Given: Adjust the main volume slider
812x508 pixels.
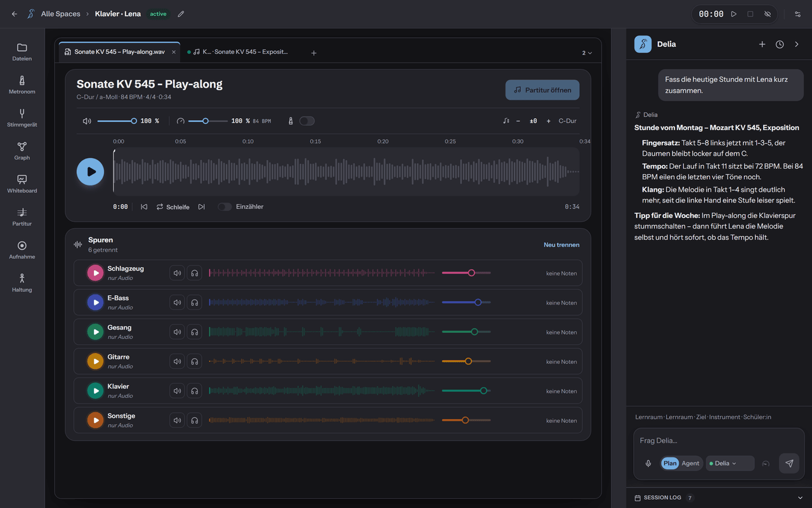Looking at the screenshot, I should (x=115, y=121).
